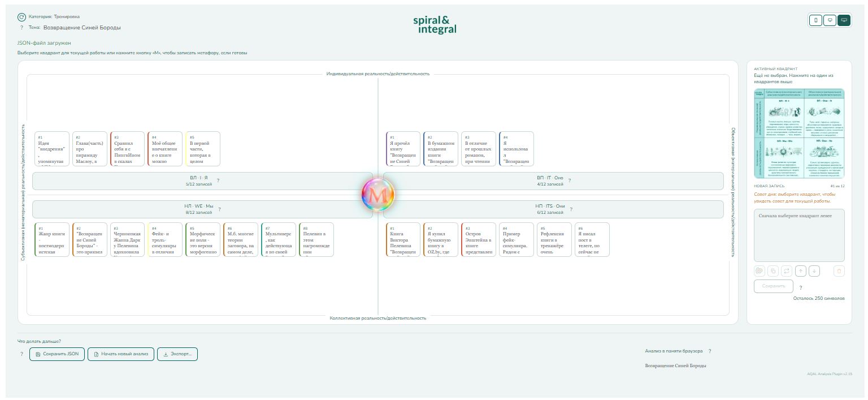Viewport: 868px width, 400px height.
Task: Open card #5 Рефлексия книги в тренажёре
Action: coord(554,240)
